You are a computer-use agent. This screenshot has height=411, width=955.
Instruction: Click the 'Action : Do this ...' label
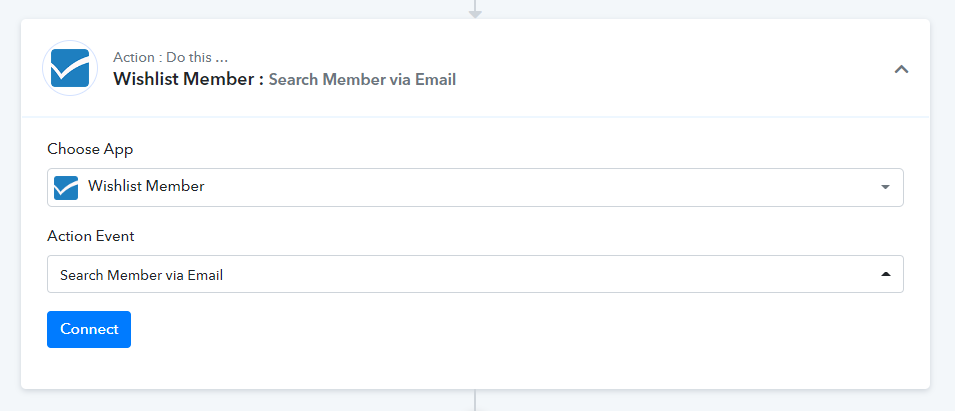[x=177, y=57]
